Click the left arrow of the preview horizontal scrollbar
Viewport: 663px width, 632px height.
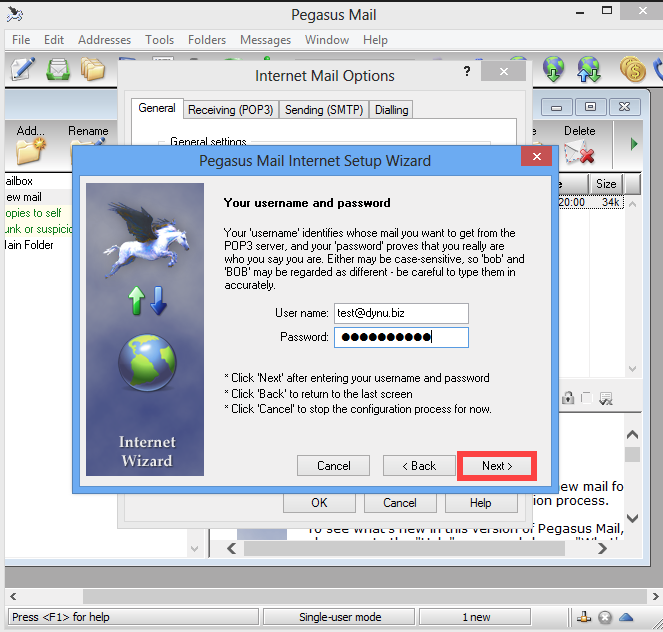[231, 549]
